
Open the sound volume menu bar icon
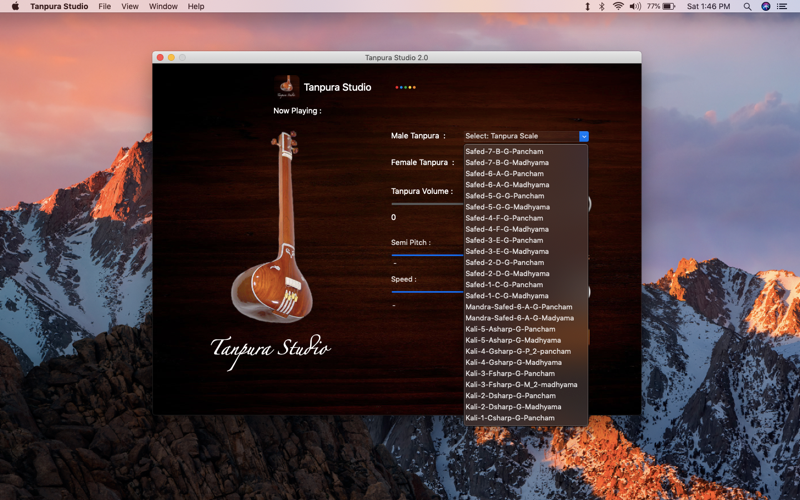636,6
